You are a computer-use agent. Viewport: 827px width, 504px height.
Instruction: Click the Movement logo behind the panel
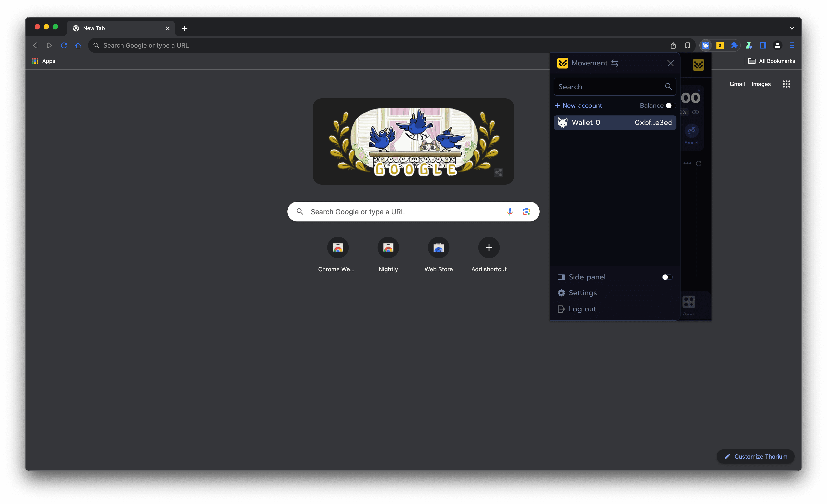tap(698, 65)
